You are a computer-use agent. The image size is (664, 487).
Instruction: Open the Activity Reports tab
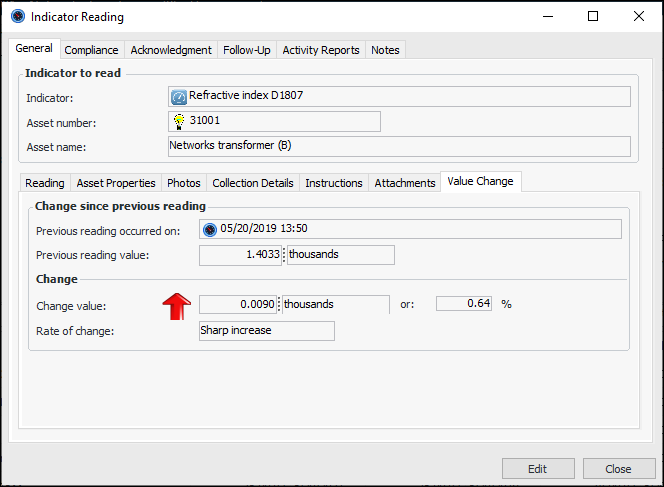321,50
